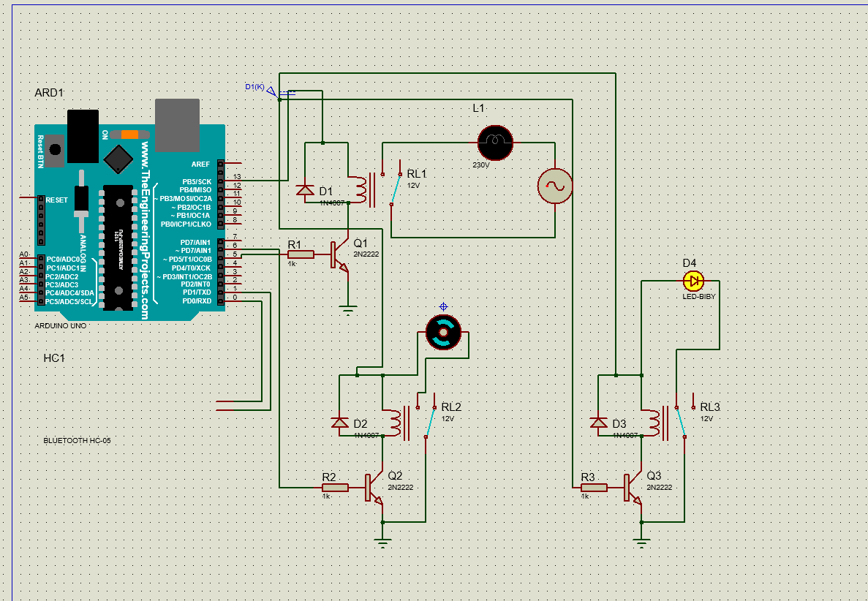Click the PD2/INT0 pin label

[x=196, y=284]
